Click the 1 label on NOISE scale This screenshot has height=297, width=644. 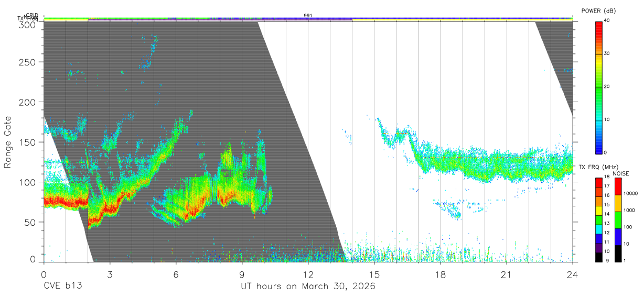625,260
